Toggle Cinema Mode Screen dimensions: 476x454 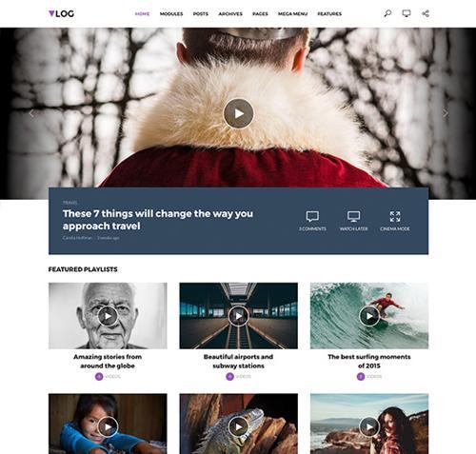click(395, 221)
